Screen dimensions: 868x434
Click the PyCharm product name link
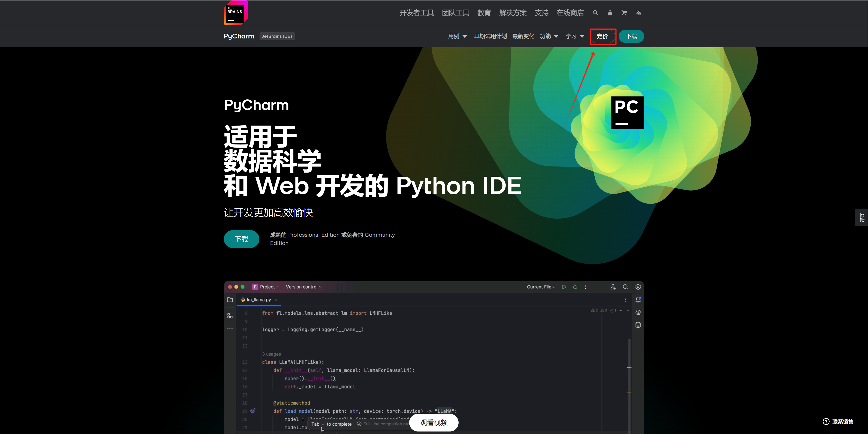click(x=239, y=36)
